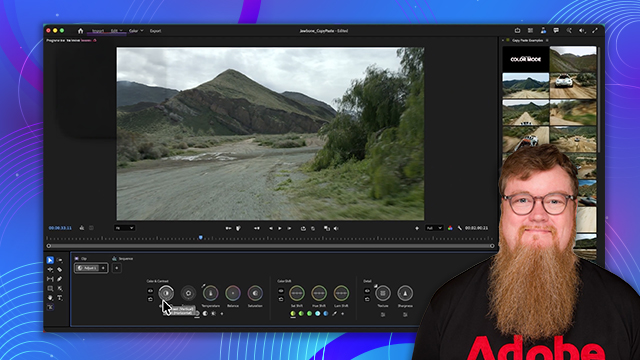Toggle full screen with the arrows icon
Viewport: 640px width, 360px height.
point(595,31)
